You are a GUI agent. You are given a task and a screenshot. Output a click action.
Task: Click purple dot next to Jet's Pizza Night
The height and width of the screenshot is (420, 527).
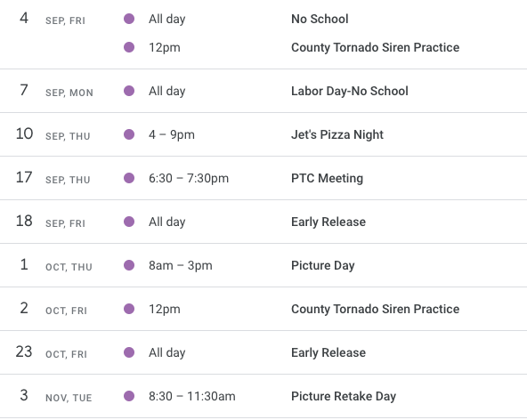(x=129, y=134)
